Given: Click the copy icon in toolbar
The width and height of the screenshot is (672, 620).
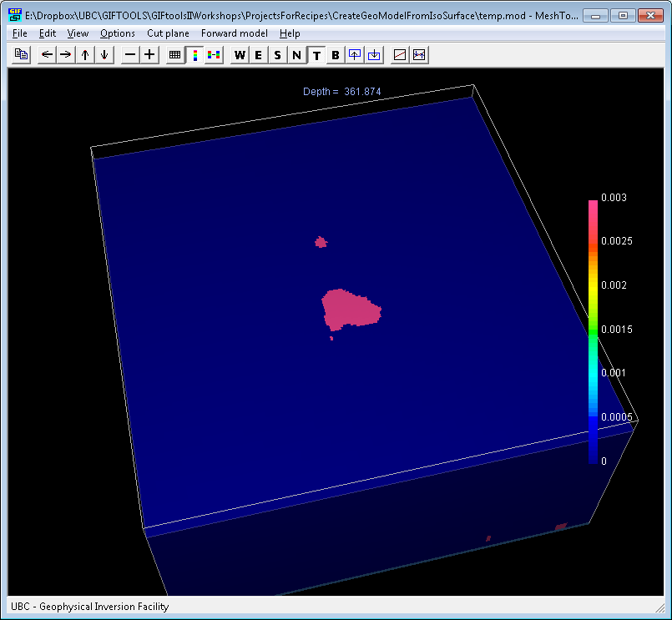Looking at the screenshot, I should click(21, 55).
